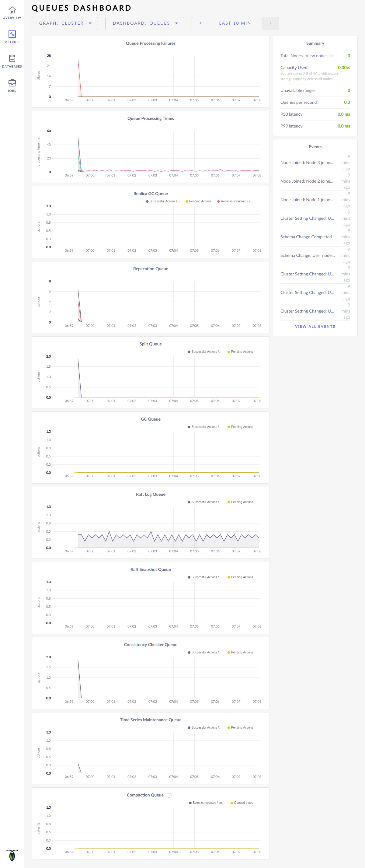Click the Compaction Queue info icon

tap(169, 795)
